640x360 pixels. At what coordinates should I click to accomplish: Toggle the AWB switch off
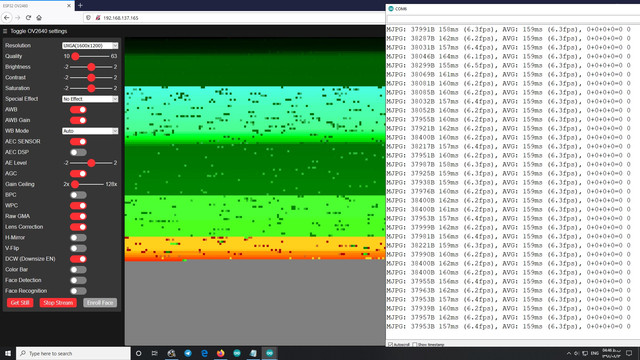78,109
